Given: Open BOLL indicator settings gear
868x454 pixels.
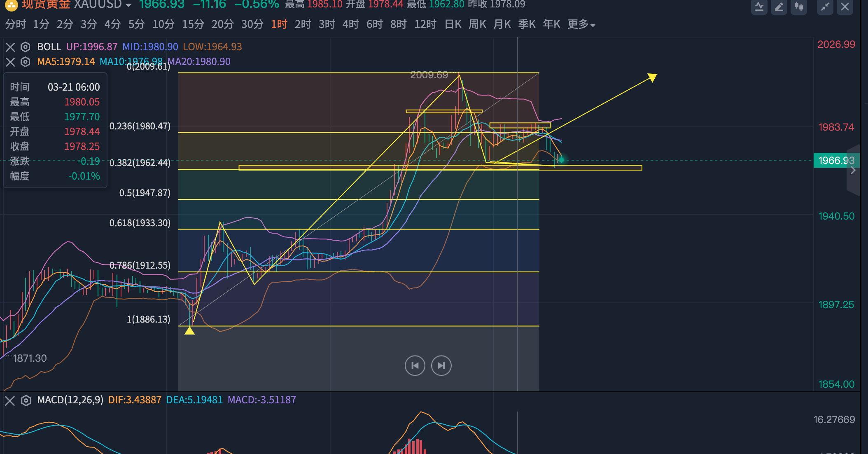Looking at the screenshot, I should (26, 47).
